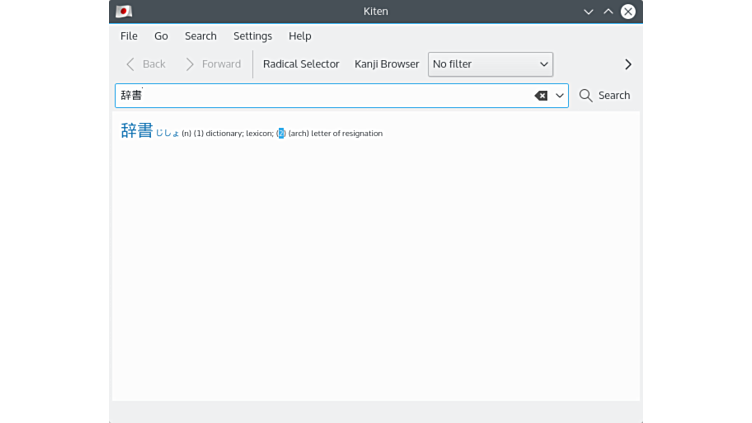
Task: Open the No filter dropdown
Action: [490, 64]
